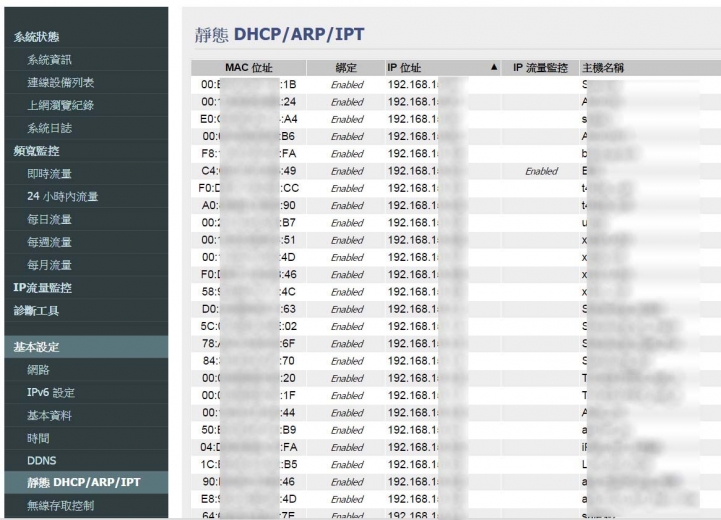Go to 上網瀏覽紀錄 page
This screenshot has height=520, width=721.
60,105
